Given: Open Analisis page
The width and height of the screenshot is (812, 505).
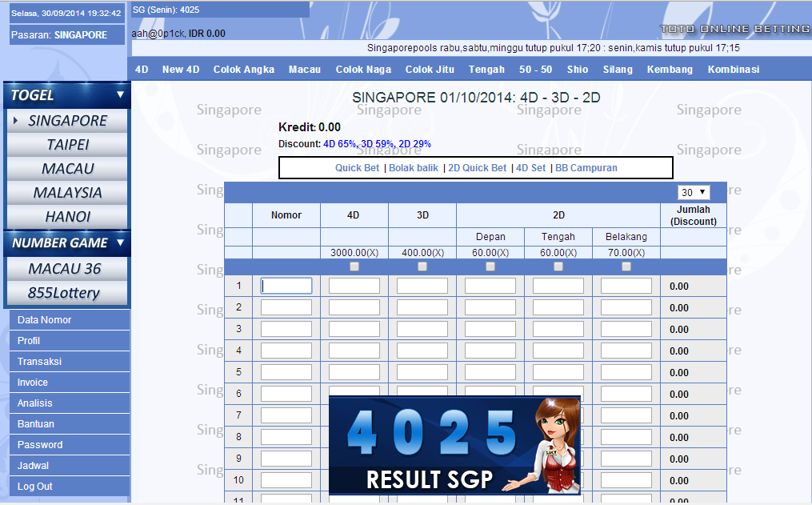Looking at the screenshot, I should coord(70,403).
